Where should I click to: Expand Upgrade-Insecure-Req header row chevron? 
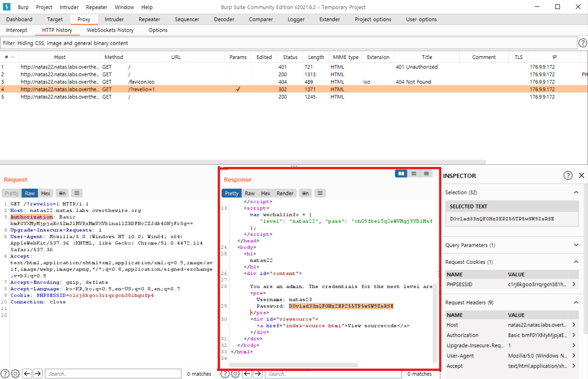574,345
